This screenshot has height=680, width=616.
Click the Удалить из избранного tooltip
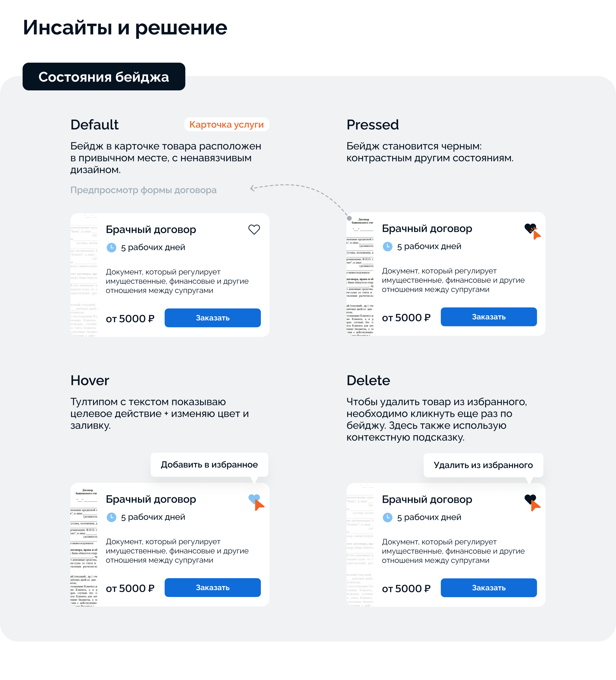point(483,465)
